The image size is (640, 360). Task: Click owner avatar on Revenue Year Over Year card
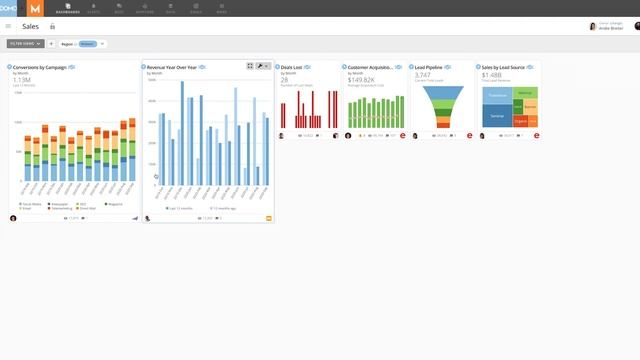click(x=147, y=218)
